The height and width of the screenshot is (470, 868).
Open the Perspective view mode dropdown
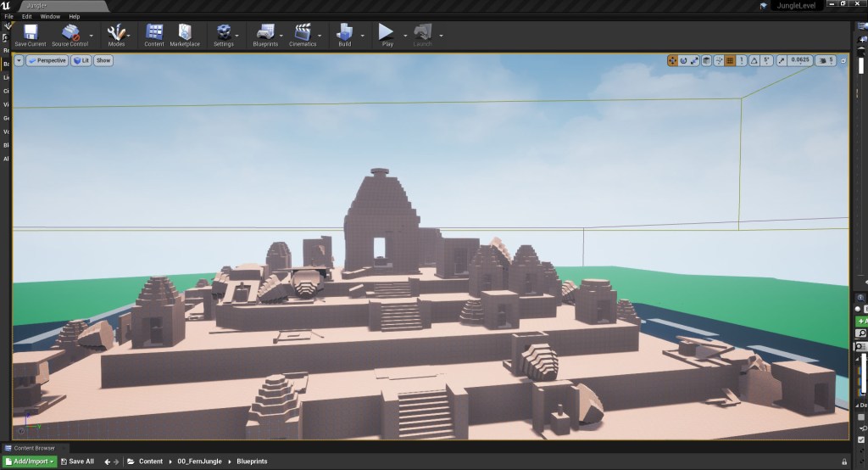[47, 60]
